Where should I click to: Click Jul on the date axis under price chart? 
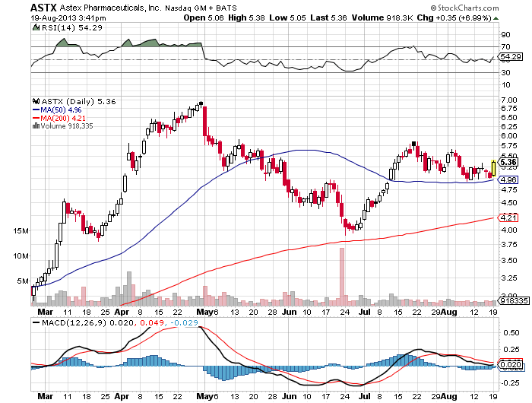[364, 312]
